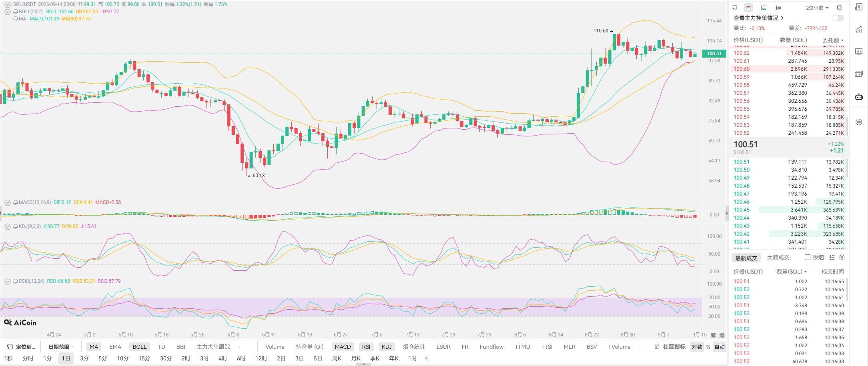The height and width of the screenshot is (366, 868).
Task: Toggle the BOLL indicator
Action: (139, 347)
